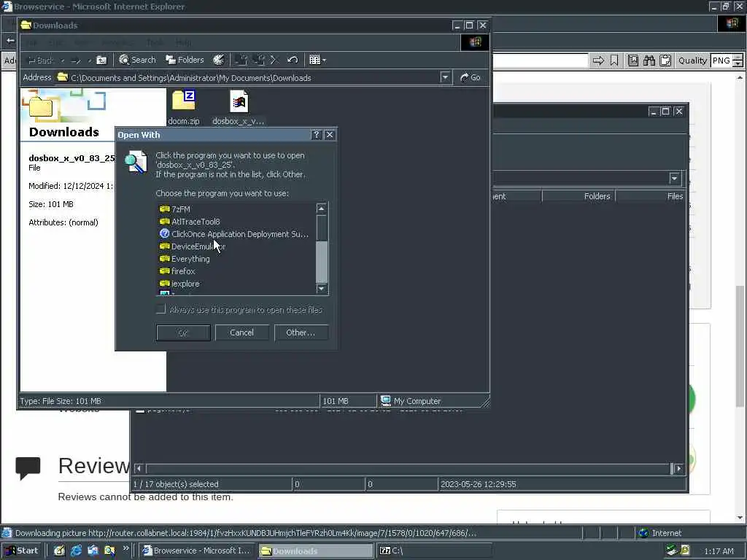Click the bookmarks page icon

[x=633, y=61]
